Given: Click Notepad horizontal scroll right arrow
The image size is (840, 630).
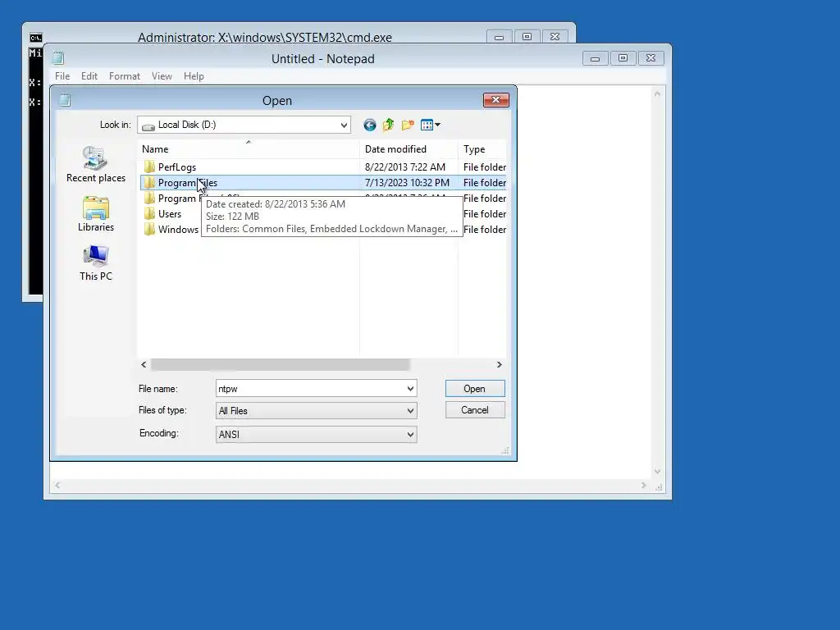Looking at the screenshot, I should [x=643, y=486].
